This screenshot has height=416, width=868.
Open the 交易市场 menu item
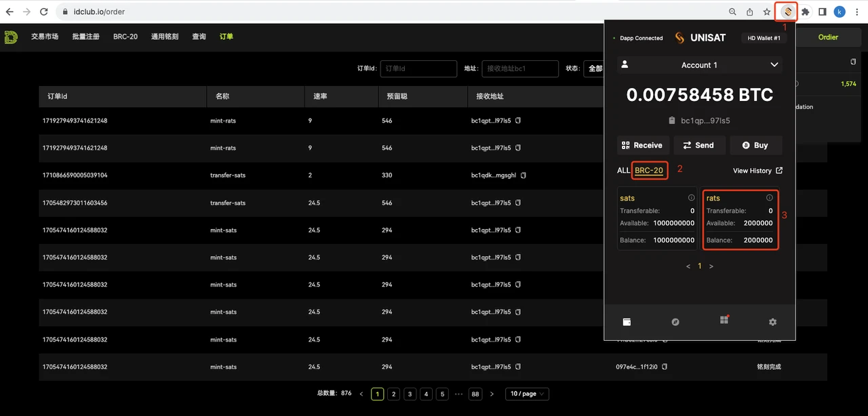click(45, 37)
